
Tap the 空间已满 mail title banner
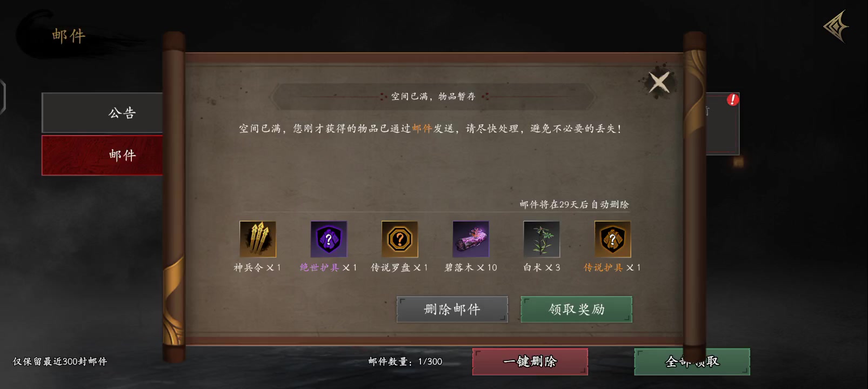[x=433, y=96]
